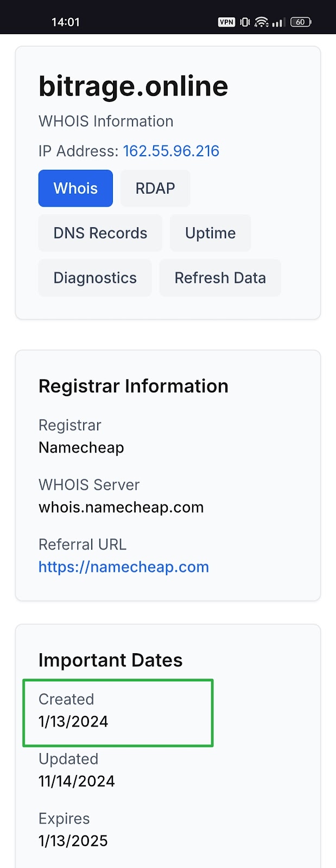Tap the vibrate mode icon
The width and height of the screenshot is (336, 868).
coord(245,22)
